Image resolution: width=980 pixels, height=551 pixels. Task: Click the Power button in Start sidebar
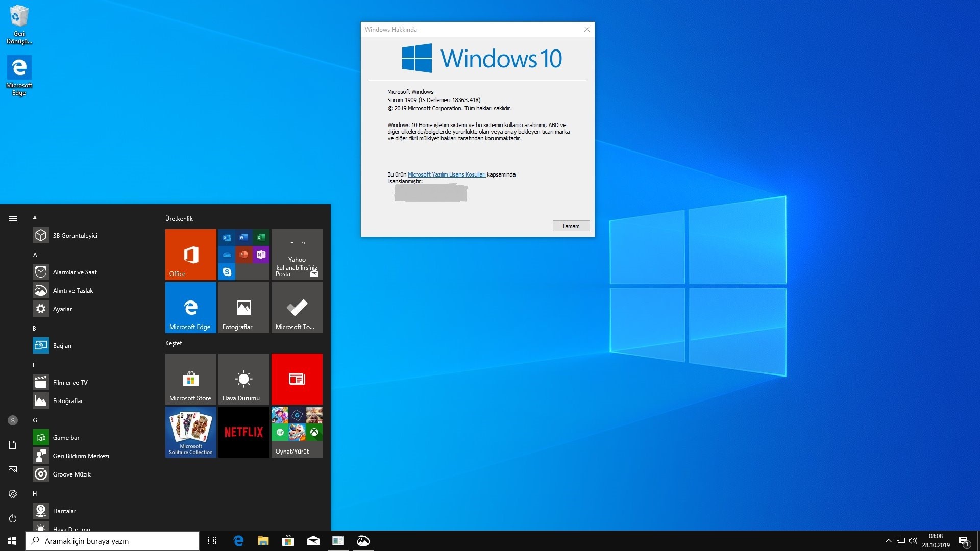(x=13, y=518)
